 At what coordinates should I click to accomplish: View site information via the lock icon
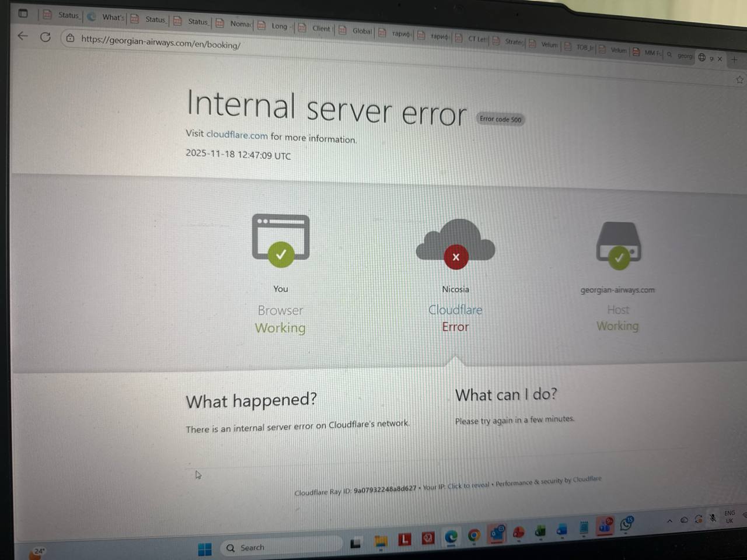(x=70, y=38)
